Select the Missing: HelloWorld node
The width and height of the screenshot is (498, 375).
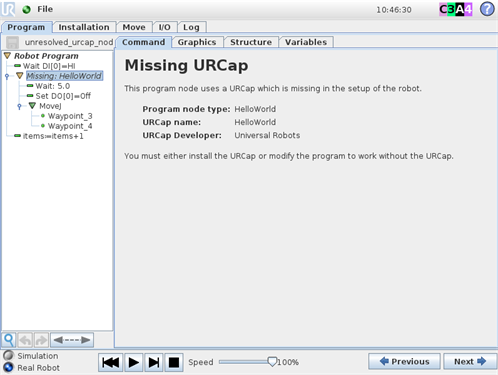pos(64,76)
